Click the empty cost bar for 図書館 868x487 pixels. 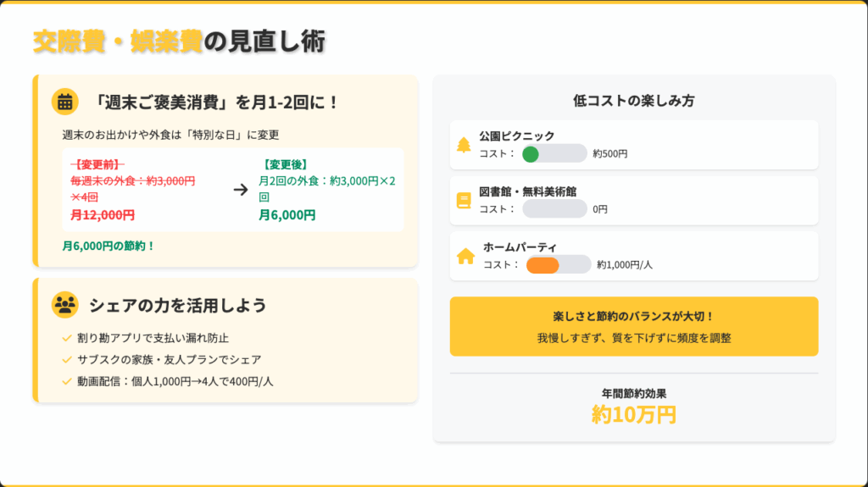tap(554, 208)
